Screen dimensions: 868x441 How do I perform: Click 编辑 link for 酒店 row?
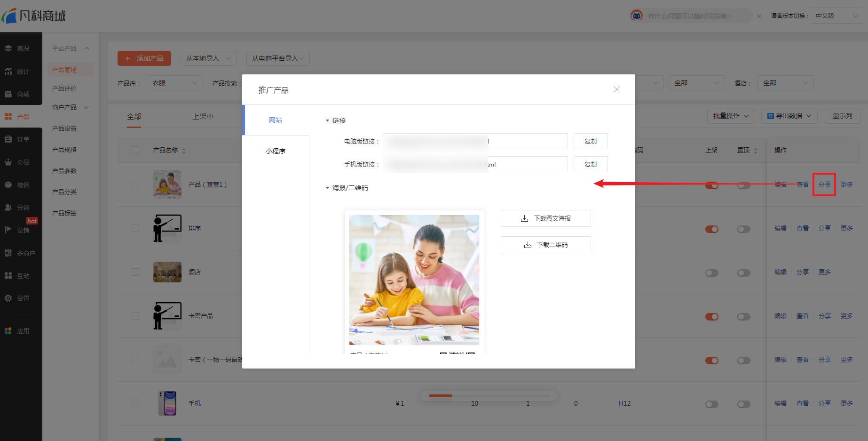click(781, 272)
